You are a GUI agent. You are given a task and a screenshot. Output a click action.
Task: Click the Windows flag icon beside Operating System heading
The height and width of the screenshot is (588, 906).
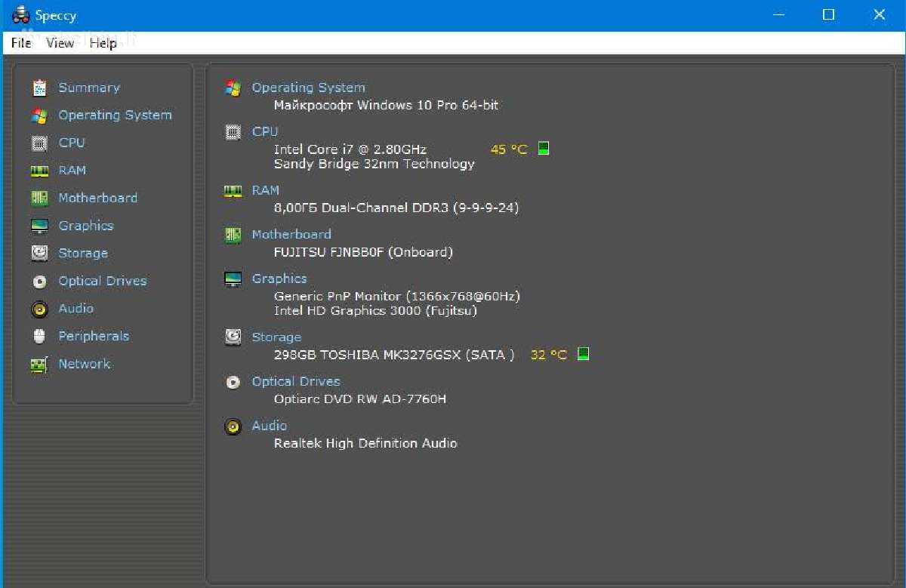[233, 88]
